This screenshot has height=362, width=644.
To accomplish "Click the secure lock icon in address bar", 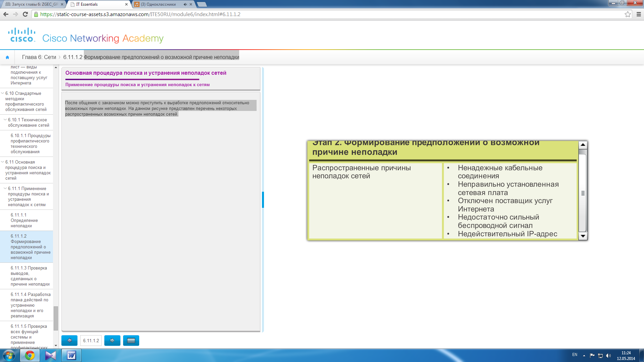I will pos(36,14).
